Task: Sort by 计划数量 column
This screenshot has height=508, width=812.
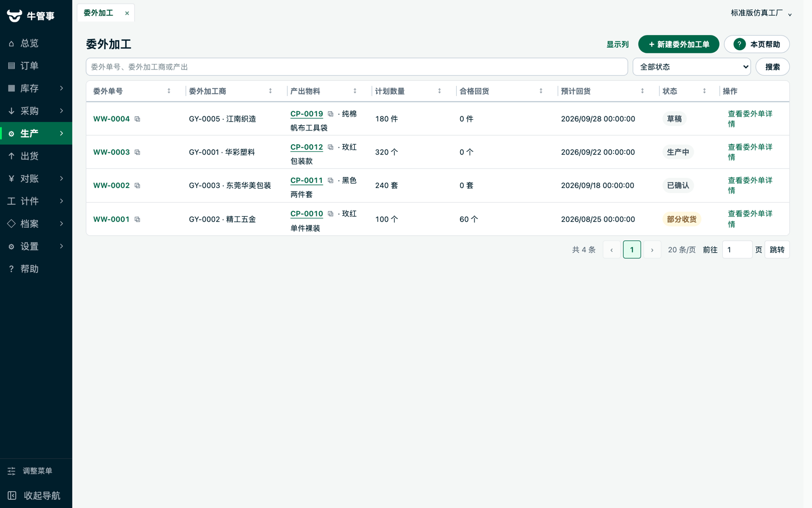Action: point(439,91)
